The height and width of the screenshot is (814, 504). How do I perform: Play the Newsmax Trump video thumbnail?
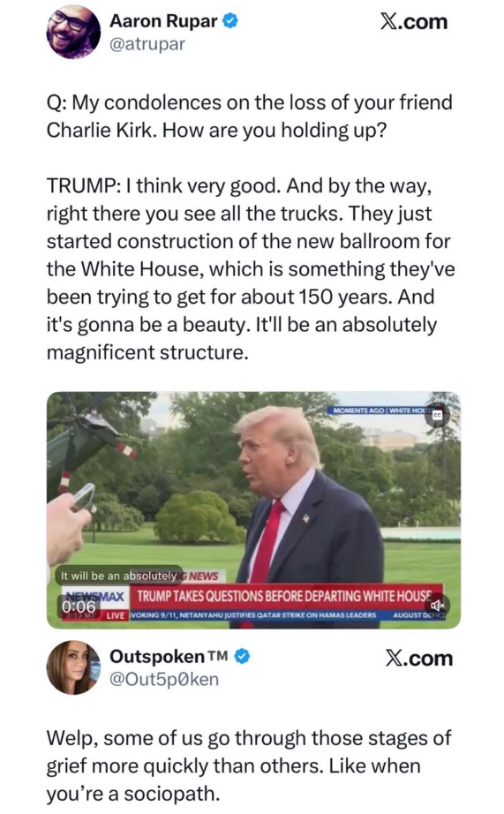coord(253,509)
